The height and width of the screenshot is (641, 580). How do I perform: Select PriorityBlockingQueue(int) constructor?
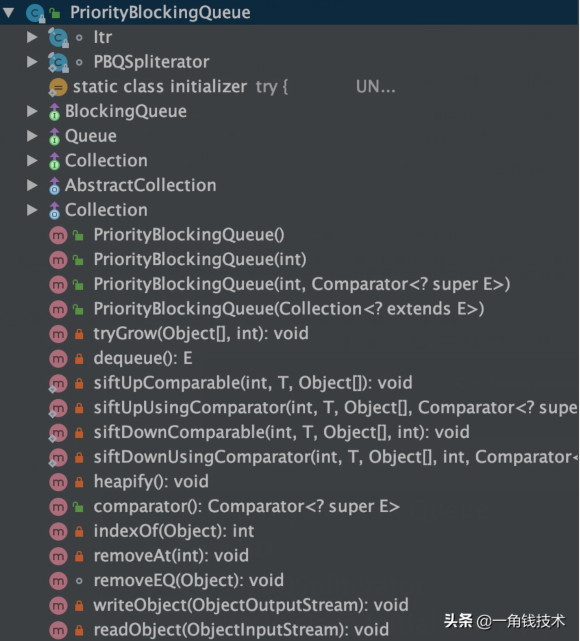(x=200, y=260)
